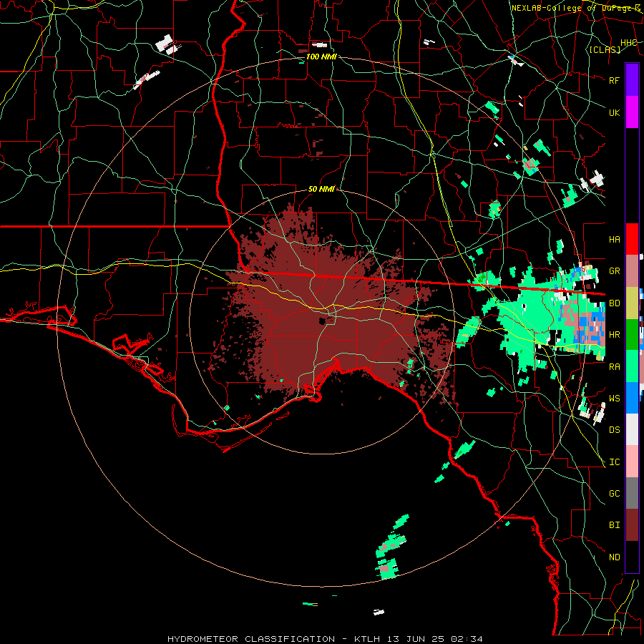This screenshot has width=644, height=644.
Task: Click the RA bright green legend swatch
Action: pos(632,366)
